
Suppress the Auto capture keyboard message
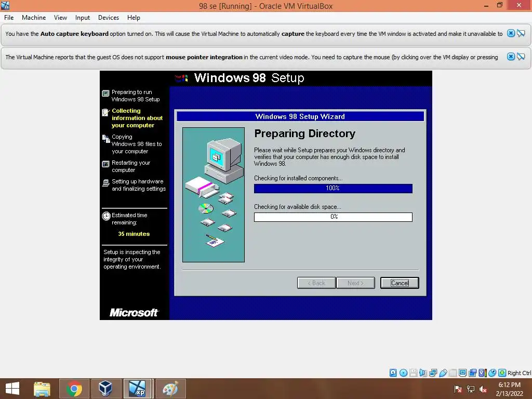click(x=521, y=33)
